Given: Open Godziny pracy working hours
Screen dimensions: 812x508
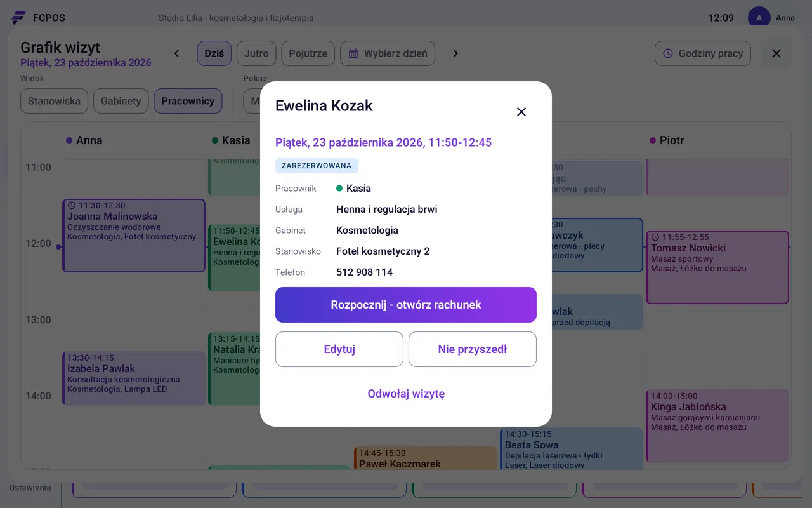Looking at the screenshot, I should tap(703, 53).
